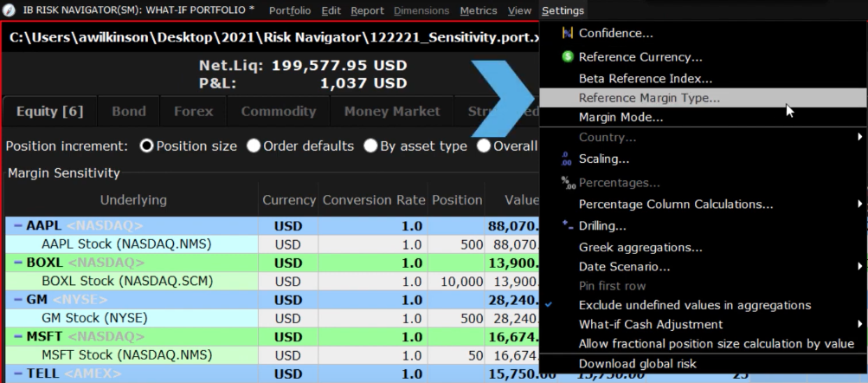Click the Scaling decimal icon

(567, 159)
